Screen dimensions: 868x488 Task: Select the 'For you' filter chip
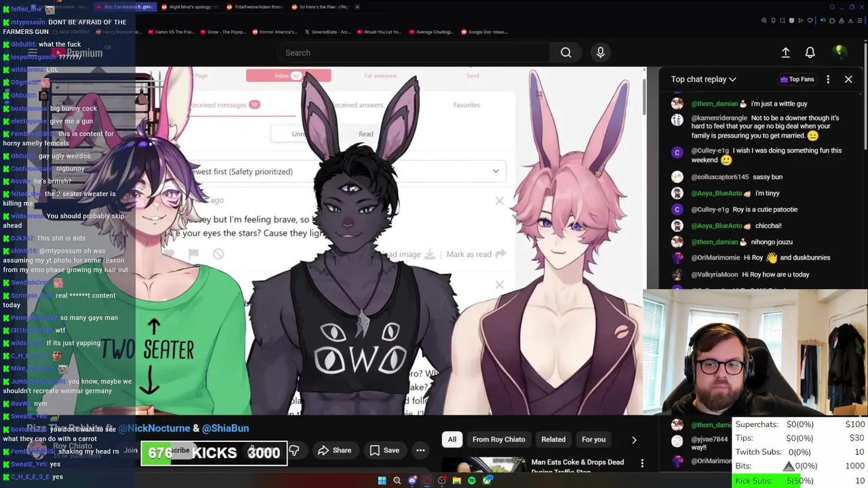pos(593,440)
